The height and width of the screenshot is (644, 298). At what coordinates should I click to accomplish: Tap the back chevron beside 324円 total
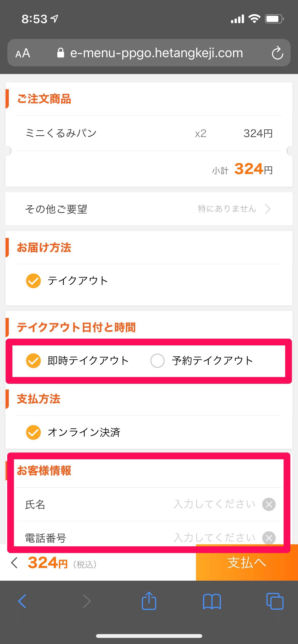click(x=15, y=563)
